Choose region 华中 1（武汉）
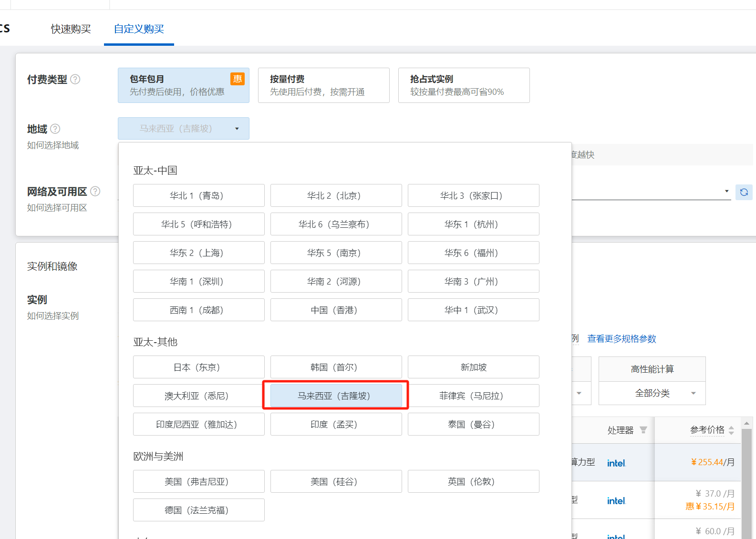756x539 pixels. click(474, 310)
